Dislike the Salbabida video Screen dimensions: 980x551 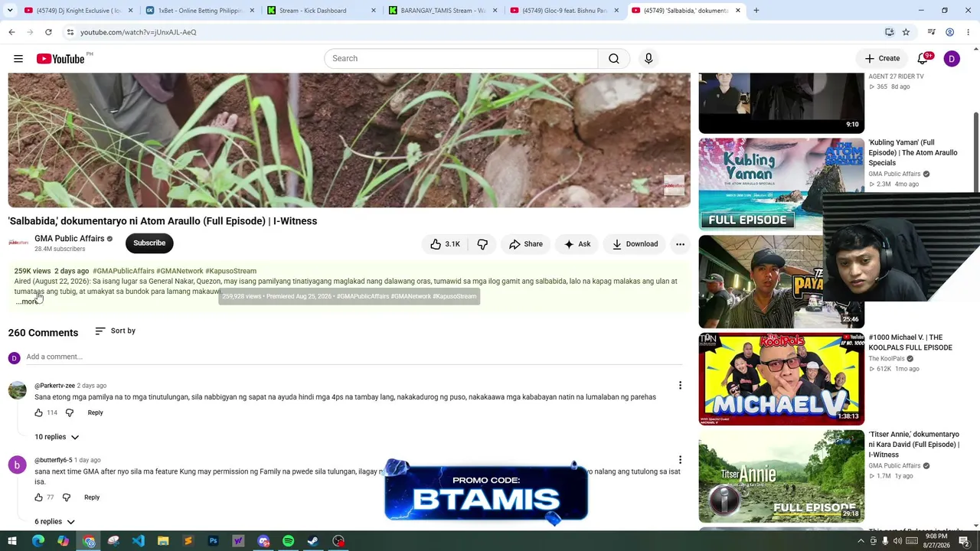482,244
